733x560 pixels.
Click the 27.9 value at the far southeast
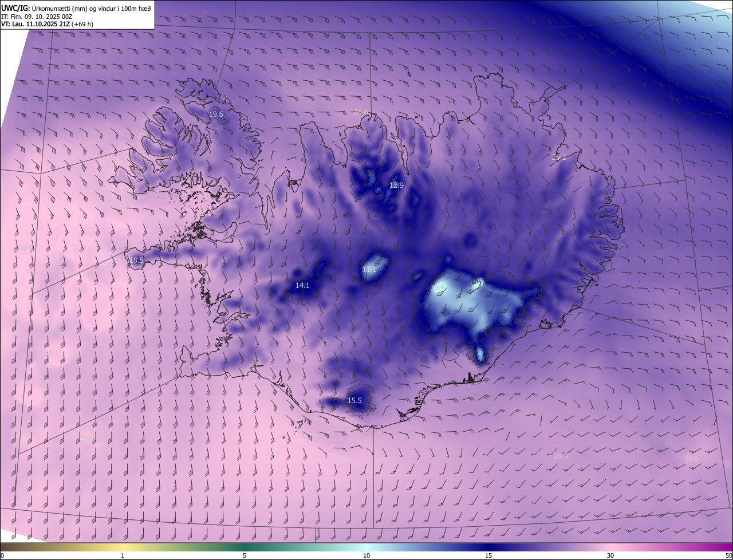[x=691, y=459]
